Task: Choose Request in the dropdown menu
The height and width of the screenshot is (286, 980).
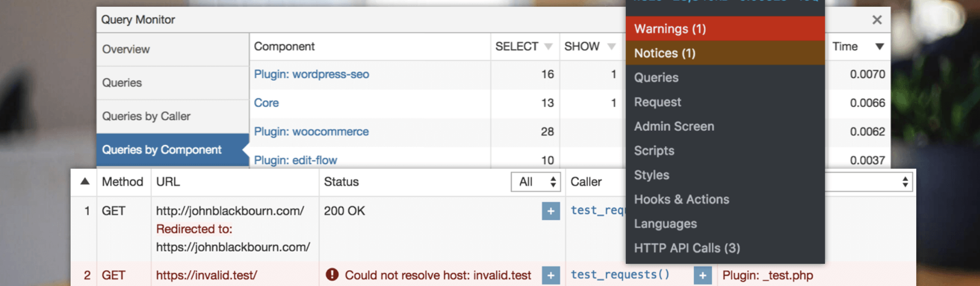Action: (725, 102)
